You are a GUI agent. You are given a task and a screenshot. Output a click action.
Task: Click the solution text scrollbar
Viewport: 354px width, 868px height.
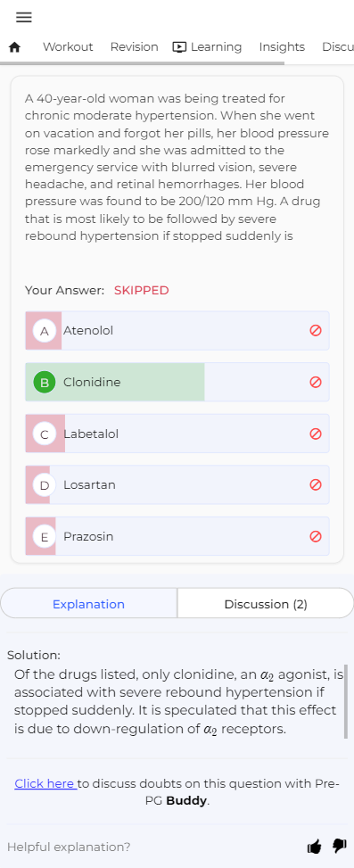[346, 701]
